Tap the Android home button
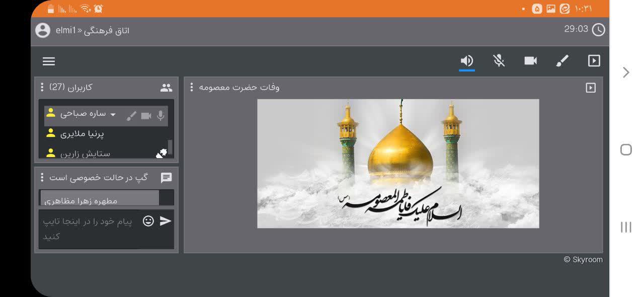This screenshot has height=297, width=644. 626,150
